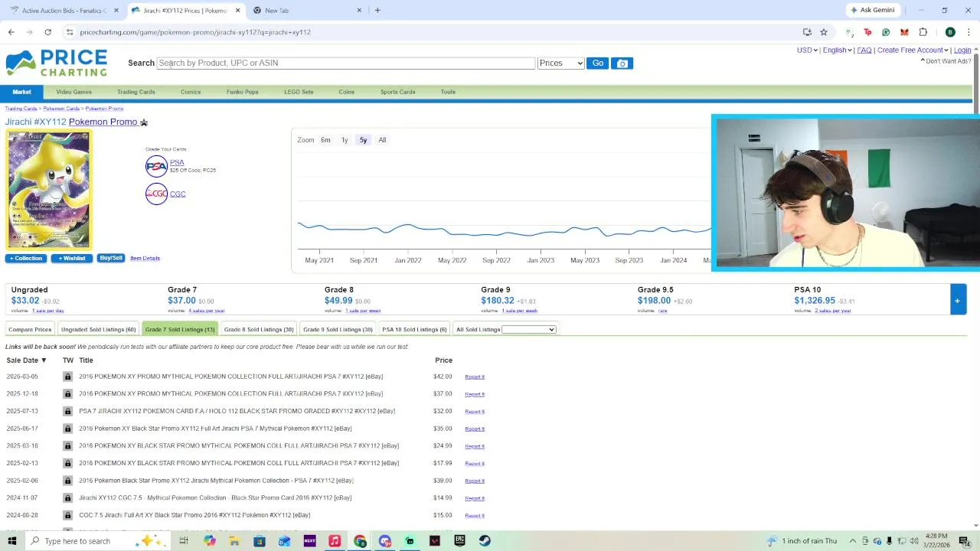Click the Buy/Sell button
This screenshot has height=551, width=980.
pyautogui.click(x=111, y=258)
